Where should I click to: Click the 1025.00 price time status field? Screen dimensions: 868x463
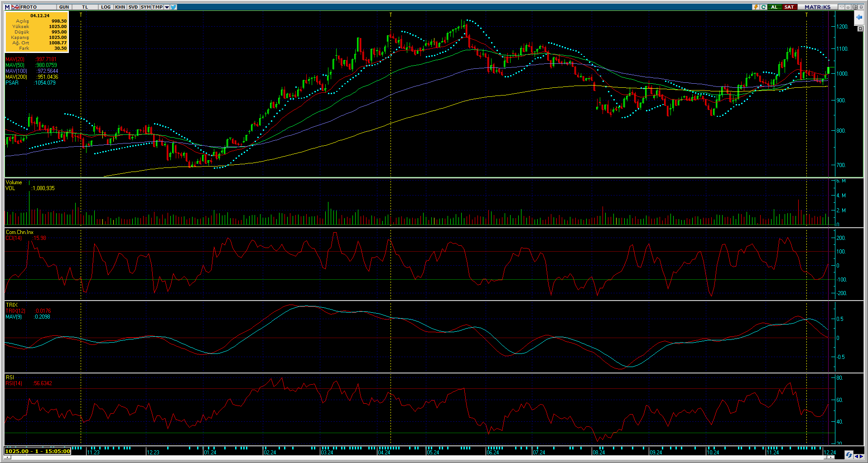coord(38,451)
